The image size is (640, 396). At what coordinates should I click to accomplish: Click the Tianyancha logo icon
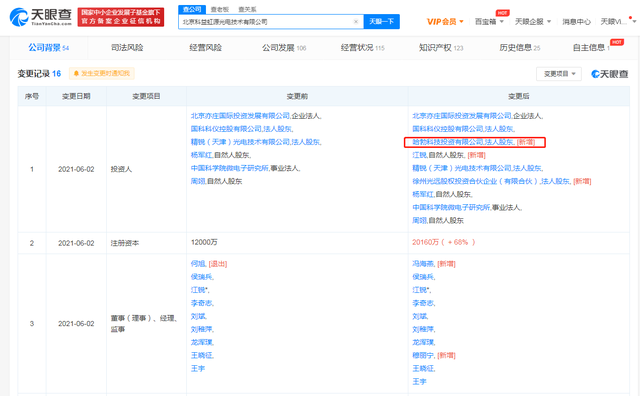19,17
